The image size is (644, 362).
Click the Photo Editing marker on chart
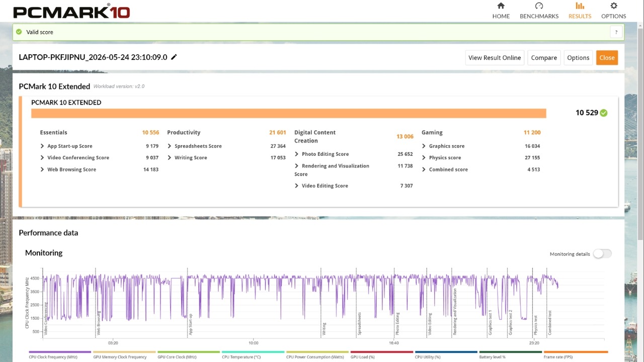click(397, 324)
